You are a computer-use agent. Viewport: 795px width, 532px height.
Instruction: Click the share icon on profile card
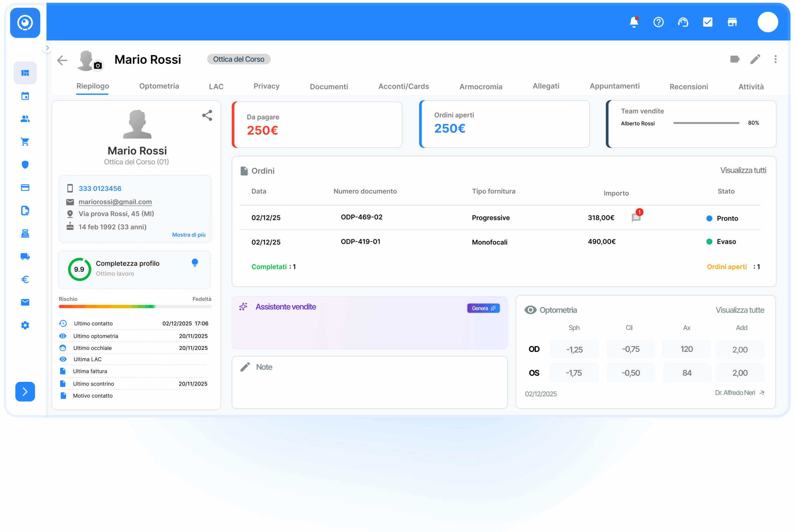click(207, 115)
